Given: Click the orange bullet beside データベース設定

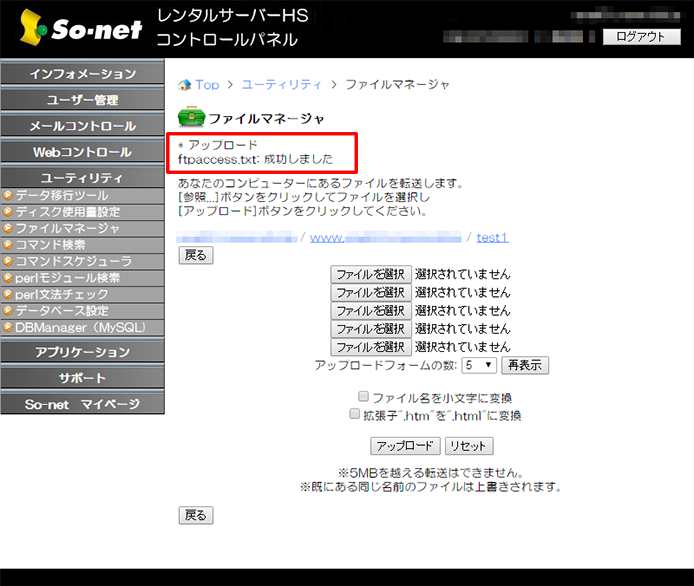Looking at the screenshot, I should [8, 311].
